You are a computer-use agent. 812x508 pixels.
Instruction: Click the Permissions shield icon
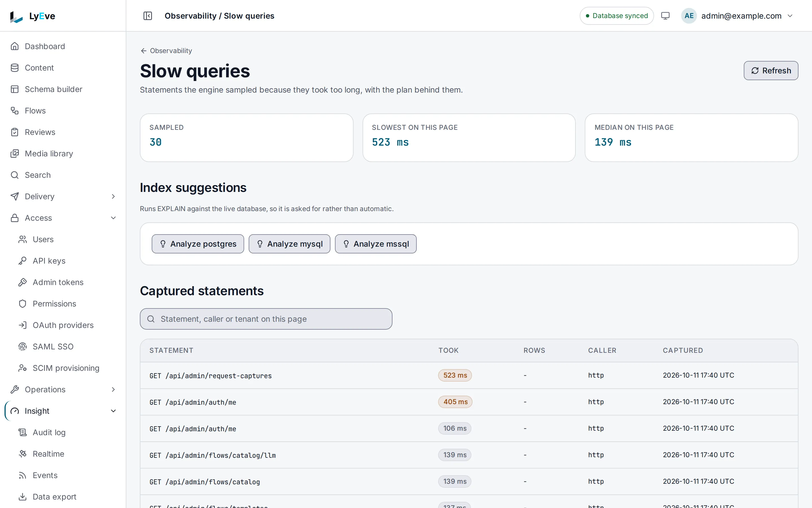[23, 304]
